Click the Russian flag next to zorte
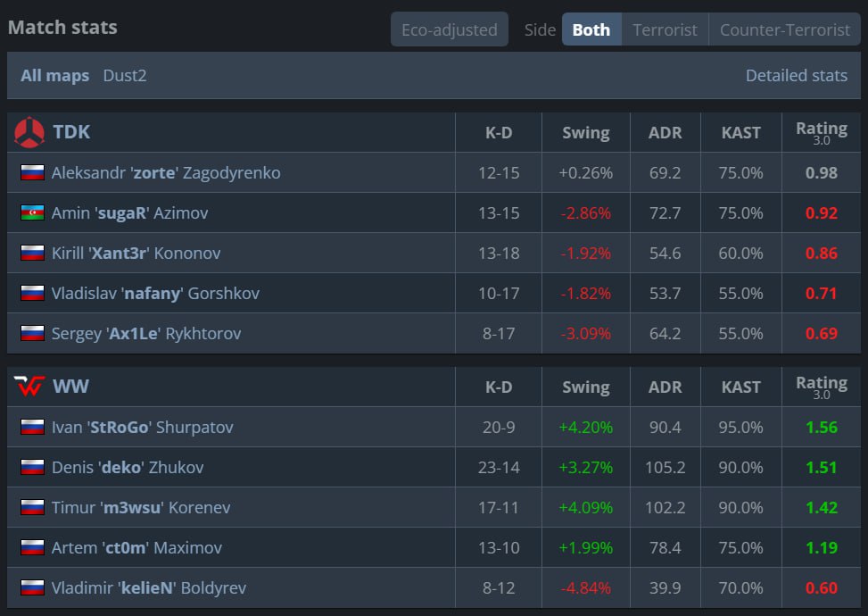This screenshot has height=616, width=868. pyautogui.click(x=32, y=172)
